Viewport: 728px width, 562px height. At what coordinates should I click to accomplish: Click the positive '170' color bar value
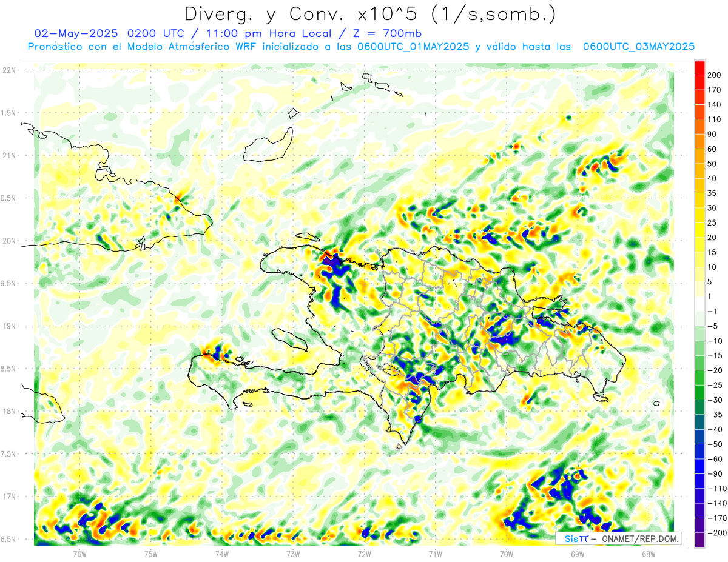(x=715, y=90)
